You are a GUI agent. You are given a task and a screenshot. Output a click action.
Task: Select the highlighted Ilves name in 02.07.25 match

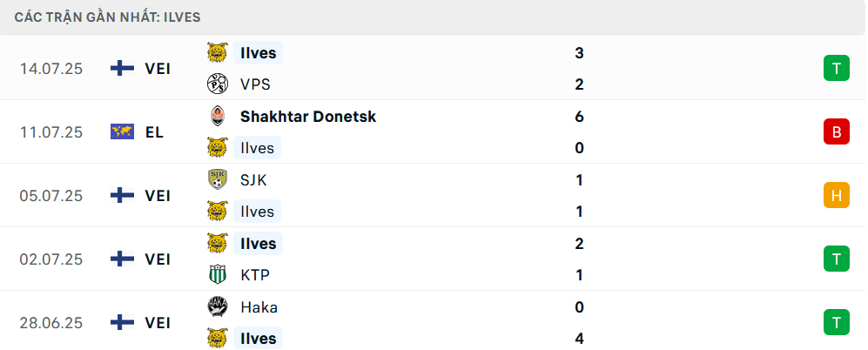(x=258, y=243)
